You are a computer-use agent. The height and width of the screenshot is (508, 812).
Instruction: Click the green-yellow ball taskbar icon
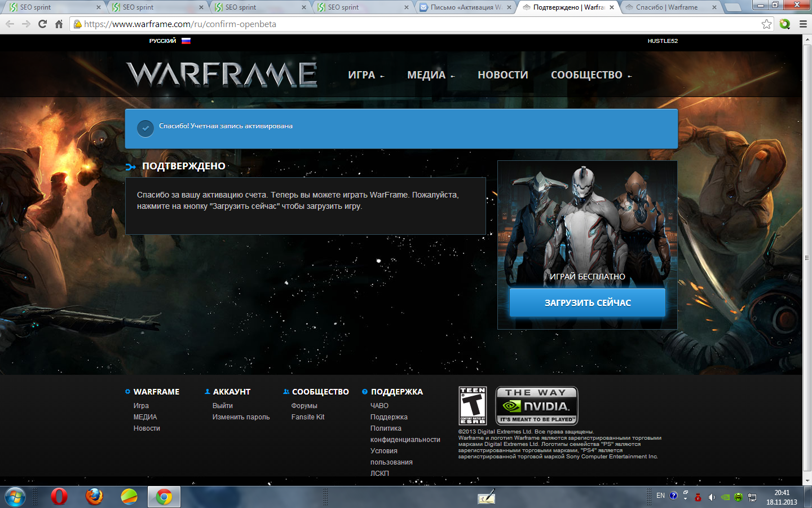tap(129, 497)
